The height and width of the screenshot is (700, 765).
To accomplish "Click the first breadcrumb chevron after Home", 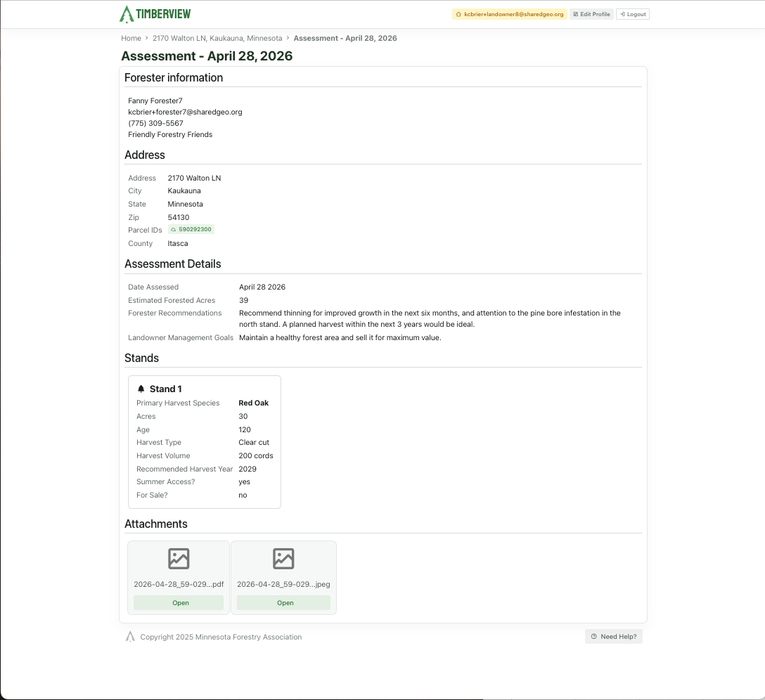I will pyautogui.click(x=147, y=38).
